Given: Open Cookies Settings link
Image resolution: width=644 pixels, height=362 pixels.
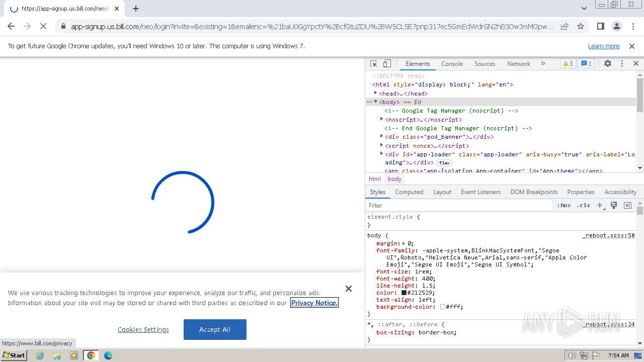Looking at the screenshot, I should point(143,330).
